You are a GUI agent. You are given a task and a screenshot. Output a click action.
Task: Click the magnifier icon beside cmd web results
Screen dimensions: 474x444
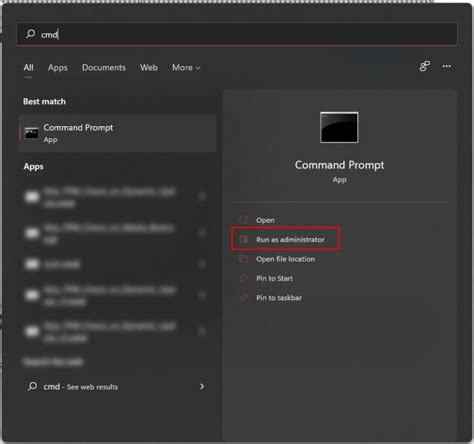point(32,386)
